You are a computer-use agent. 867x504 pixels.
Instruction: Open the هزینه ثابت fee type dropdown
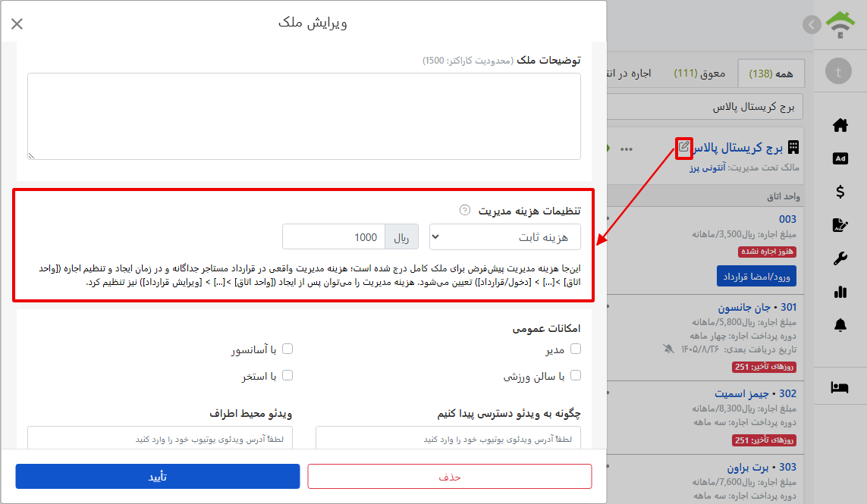click(x=505, y=237)
